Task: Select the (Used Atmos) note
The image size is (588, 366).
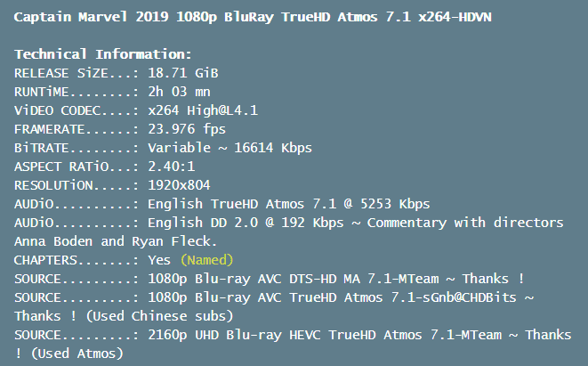Action: [x=77, y=354]
